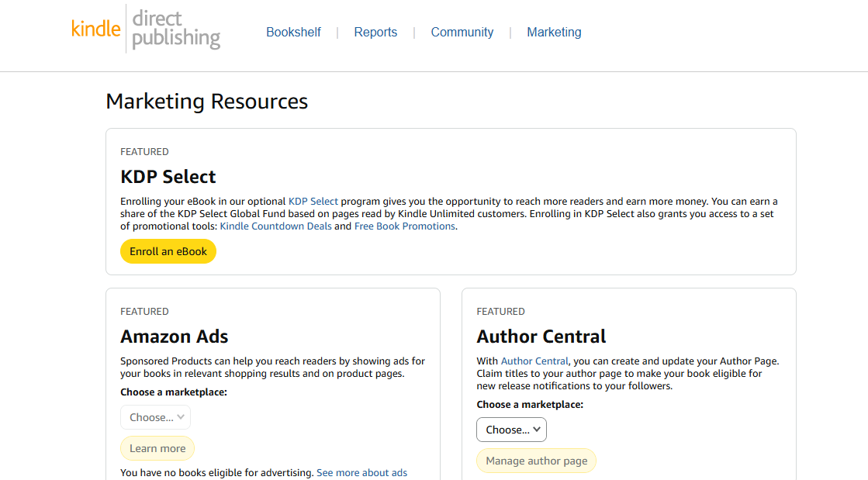The height and width of the screenshot is (480, 868).
Task: Expand the Amazon Ads Choose marketplace dropdown
Action: click(x=155, y=417)
